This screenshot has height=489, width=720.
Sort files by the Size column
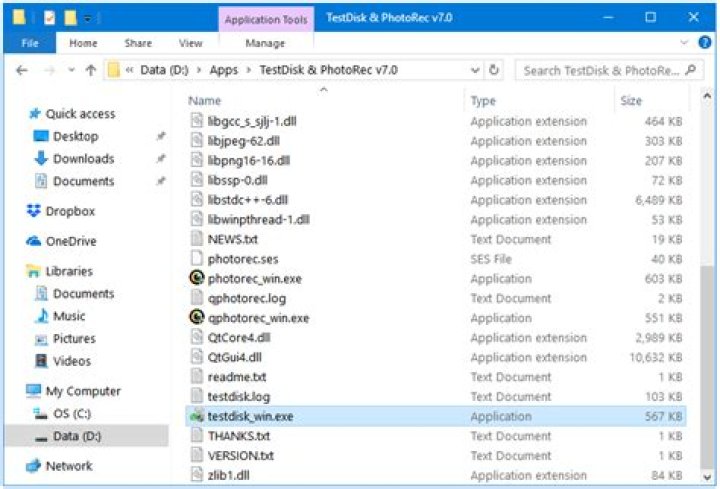pos(631,101)
